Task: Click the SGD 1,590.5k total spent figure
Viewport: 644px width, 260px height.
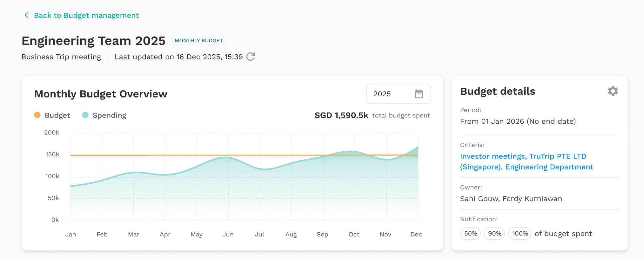Action: 341,115
